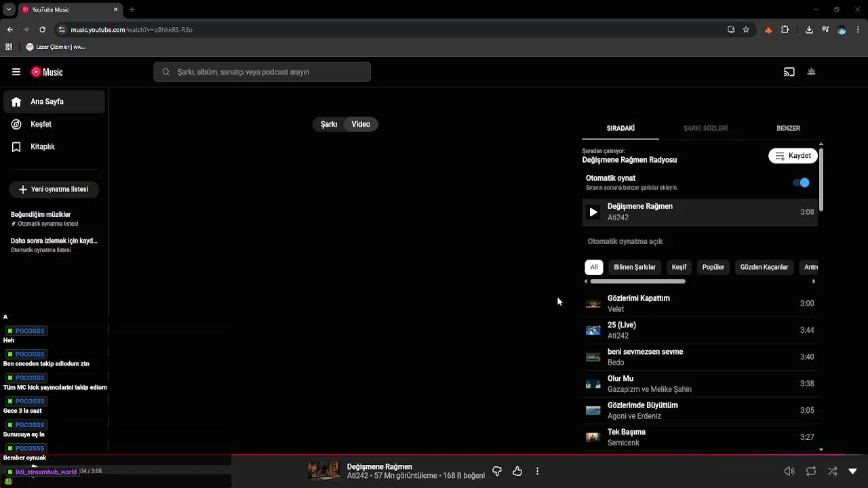This screenshot has height=488, width=868.
Task: Shuffle the queue
Action: pyautogui.click(x=833, y=471)
